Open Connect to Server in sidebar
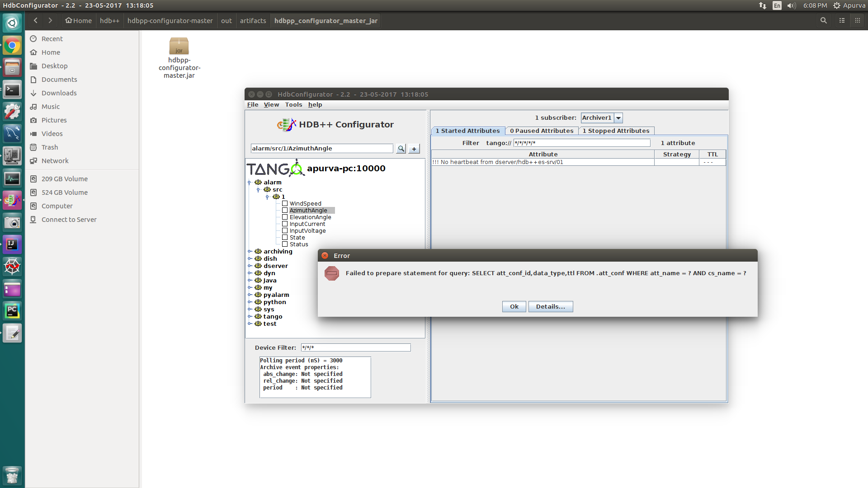Screen dimensions: 868x488 69,219
